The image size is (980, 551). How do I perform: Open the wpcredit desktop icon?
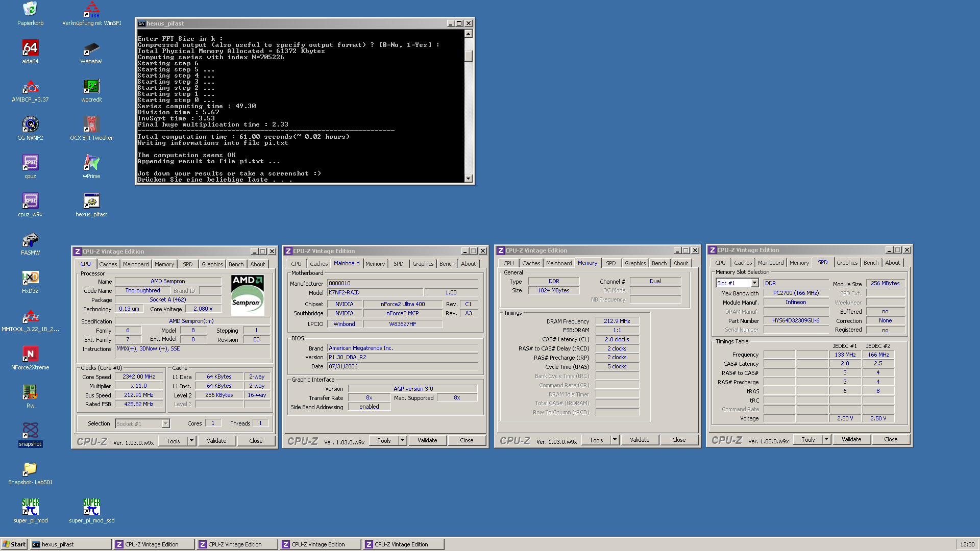click(91, 86)
